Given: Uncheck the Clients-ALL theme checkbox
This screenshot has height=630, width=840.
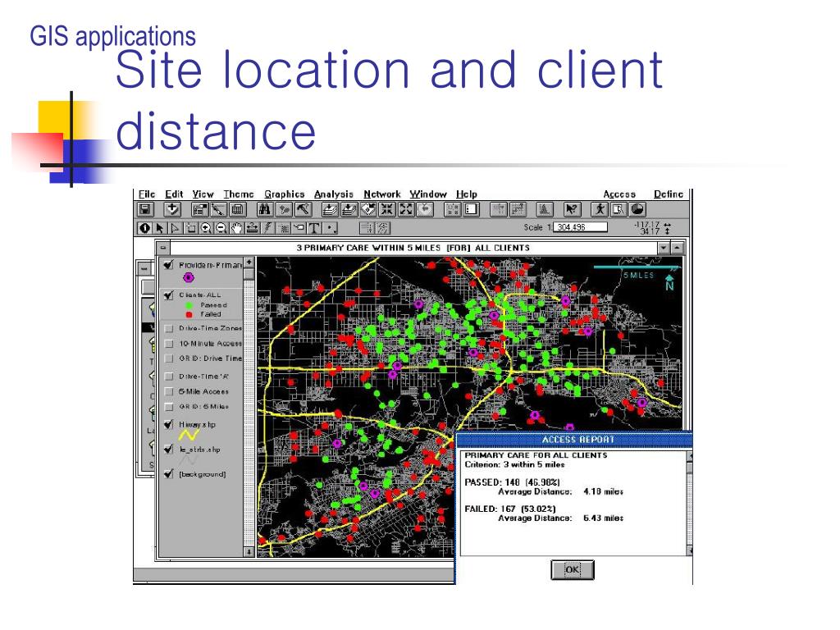Looking at the screenshot, I should 169,295.
